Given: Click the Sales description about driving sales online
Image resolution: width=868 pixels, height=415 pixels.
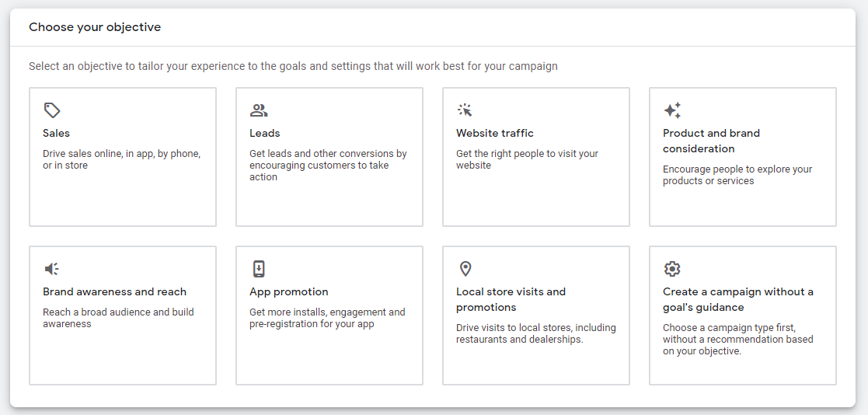Looking at the screenshot, I should (121, 159).
